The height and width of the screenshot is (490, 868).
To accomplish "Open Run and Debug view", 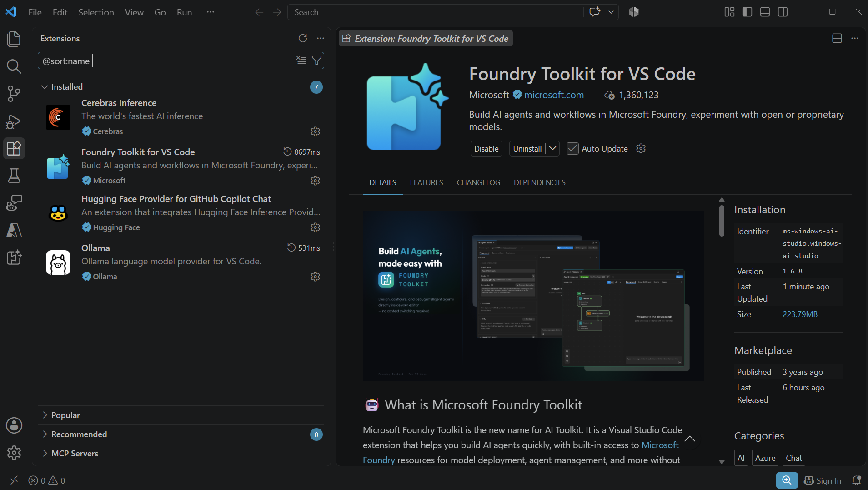I will [x=14, y=121].
